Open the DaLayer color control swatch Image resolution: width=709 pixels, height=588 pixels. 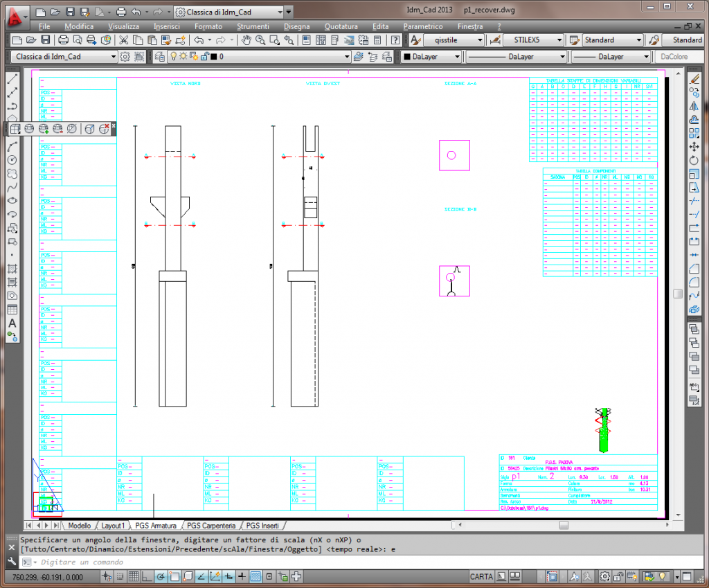(x=431, y=57)
